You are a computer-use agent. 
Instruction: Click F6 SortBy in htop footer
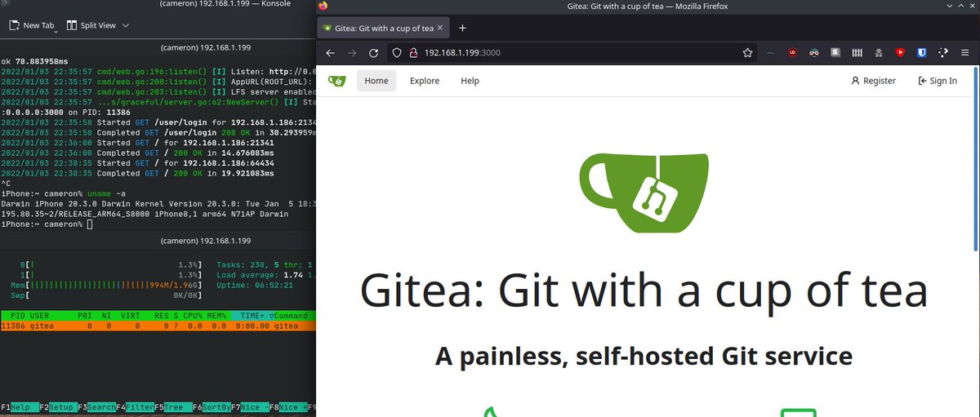click(x=211, y=406)
